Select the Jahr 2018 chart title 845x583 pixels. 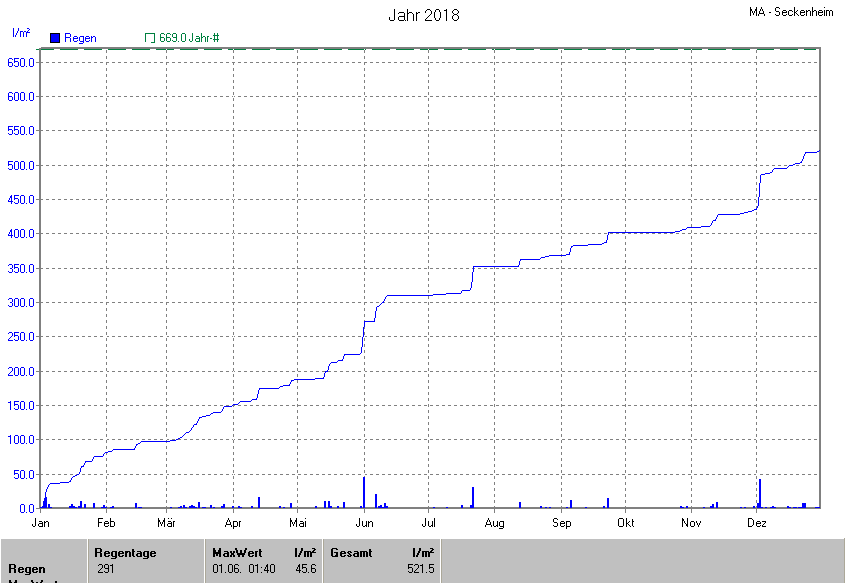[x=423, y=16]
